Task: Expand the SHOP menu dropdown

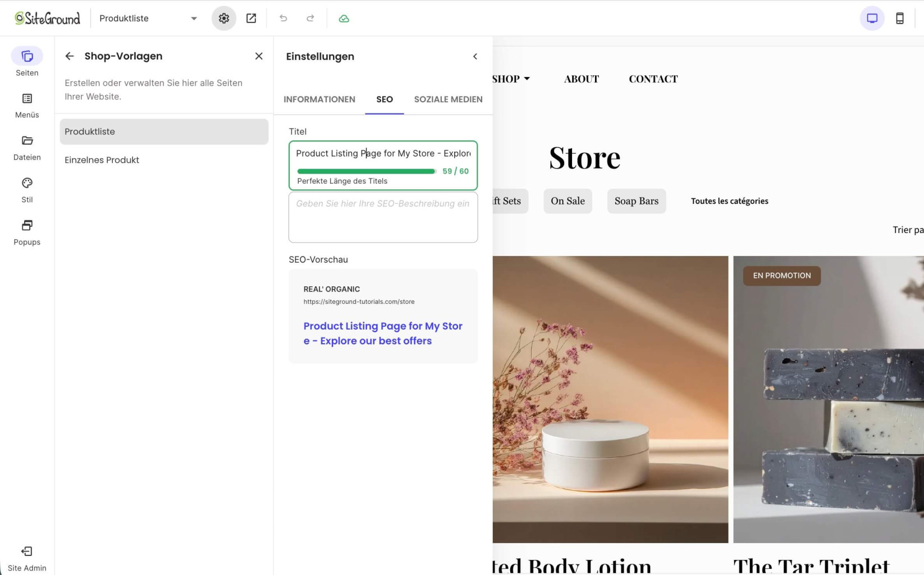Action: (x=511, y=79)
